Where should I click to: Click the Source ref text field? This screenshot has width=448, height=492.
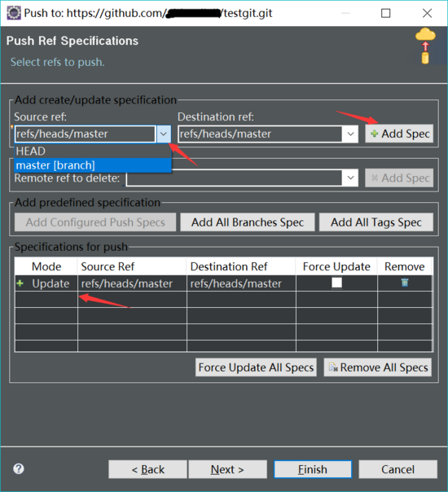tap(86, 134)
